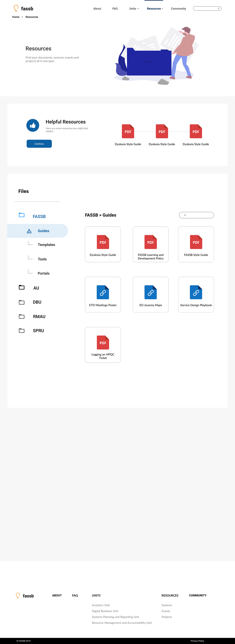The width and height of the screenshot is (235, 644).
Task: Open the first Dyslexia Style Guide PDF in Helpful Resources
Action: (x=128, y=131)
